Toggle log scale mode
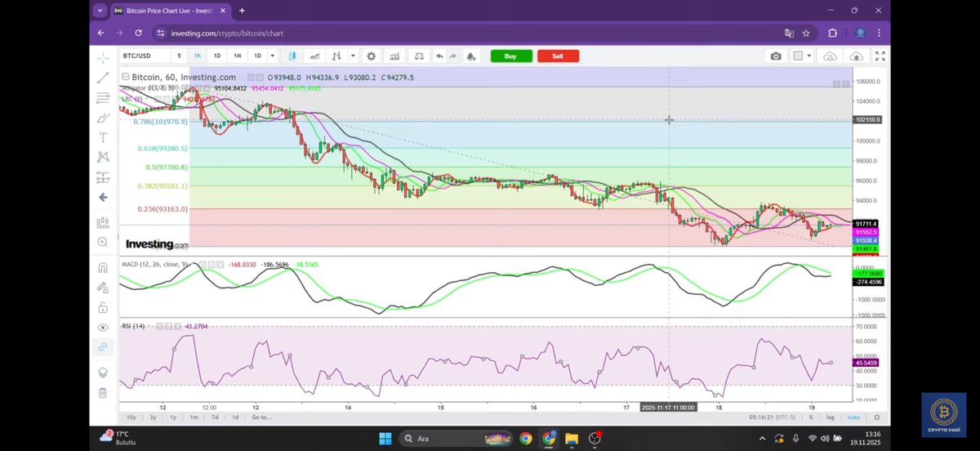 [x=831, y=417]
